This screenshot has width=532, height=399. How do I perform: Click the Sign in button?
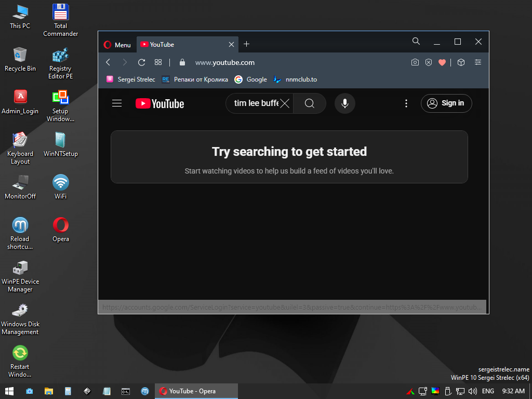(446, 103)
